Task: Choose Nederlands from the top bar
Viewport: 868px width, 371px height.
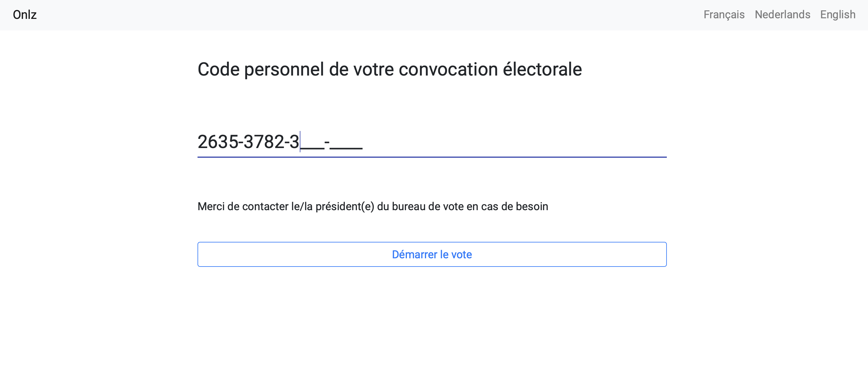Action: click(x=782, y=15)
